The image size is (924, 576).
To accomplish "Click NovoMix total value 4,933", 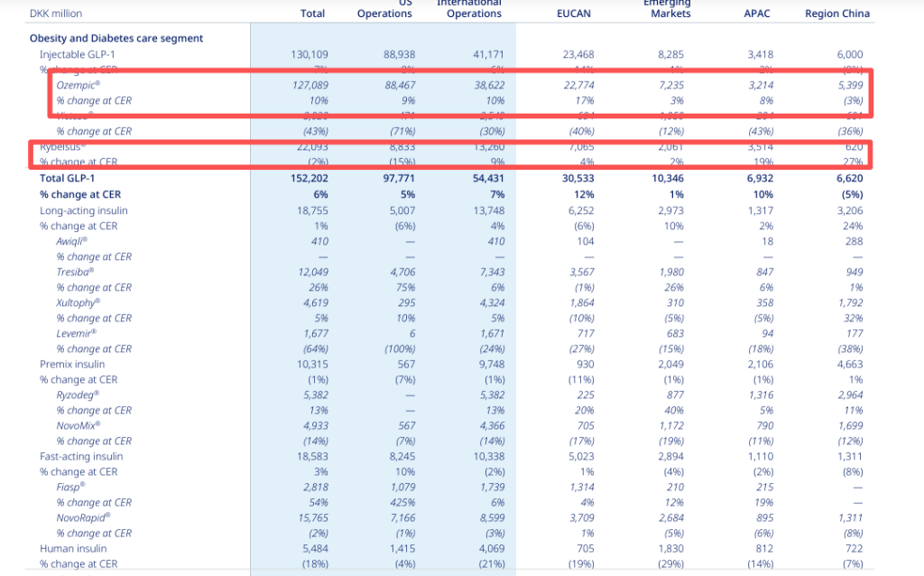I will [316, 425].
